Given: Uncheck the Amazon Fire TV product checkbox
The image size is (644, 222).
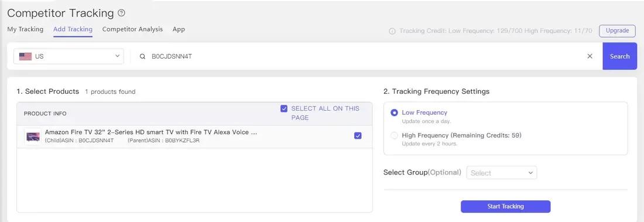Looking at the screenshot, I should click(358, 136).
